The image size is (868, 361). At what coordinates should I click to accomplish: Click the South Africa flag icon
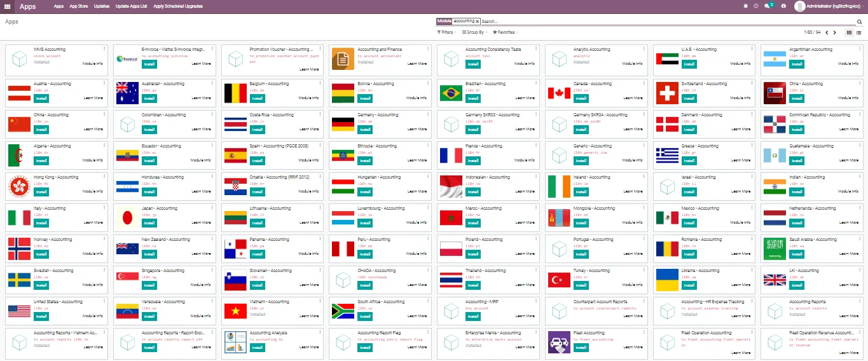point(343,311)
